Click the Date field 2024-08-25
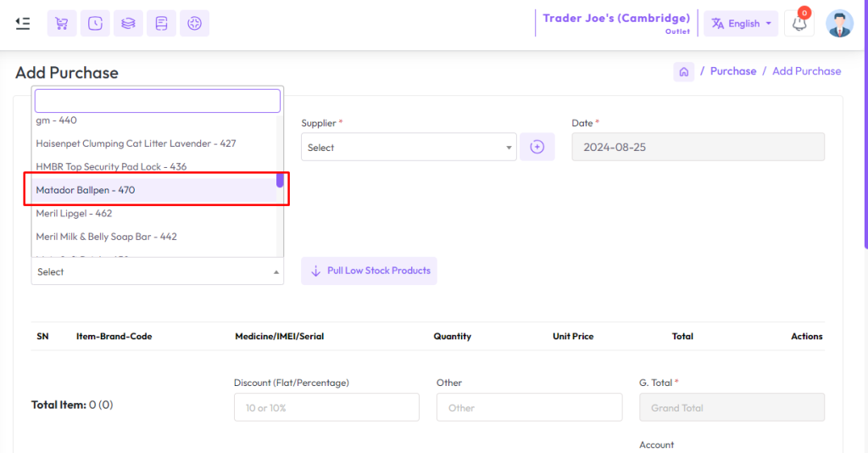 [x=698, y=147]
